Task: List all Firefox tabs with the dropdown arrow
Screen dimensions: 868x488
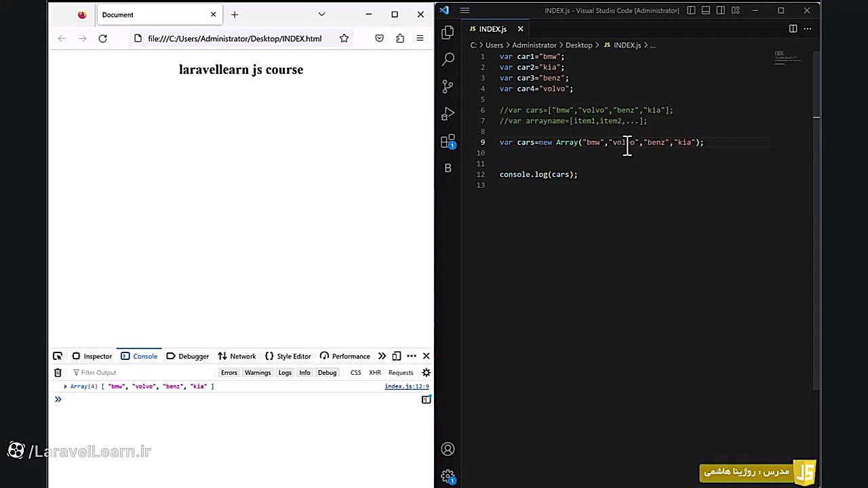Action: [x=321, y=14]
